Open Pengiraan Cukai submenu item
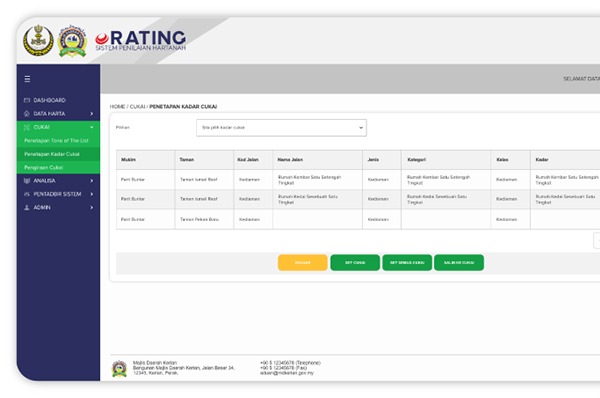Viewport: 600px width, 398px height. pyautogui.click(x=43, y=167)
